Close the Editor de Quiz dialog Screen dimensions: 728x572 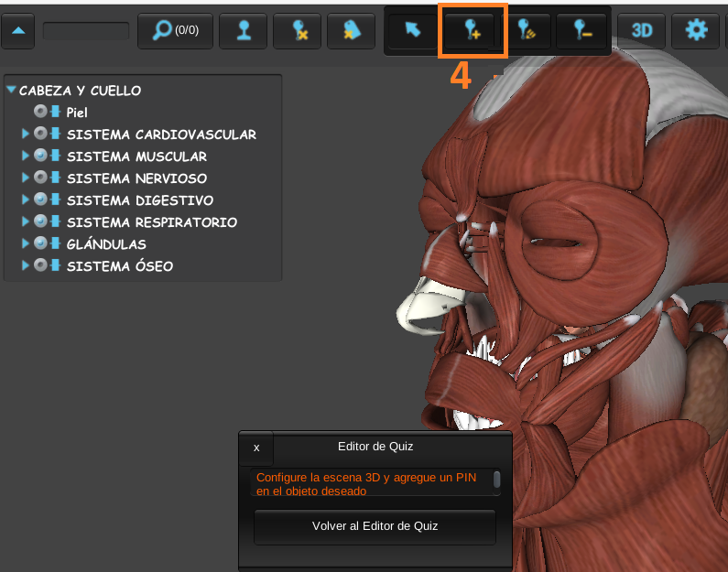click(x=256, y=448)
